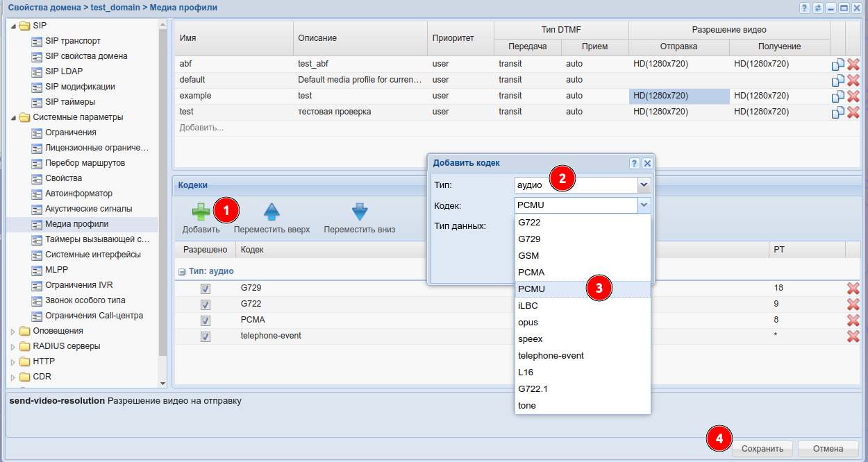The image size is (868, 462).
Task: Expand the RADIUS серверы tree folder
Action: click(x=12, y=346)
